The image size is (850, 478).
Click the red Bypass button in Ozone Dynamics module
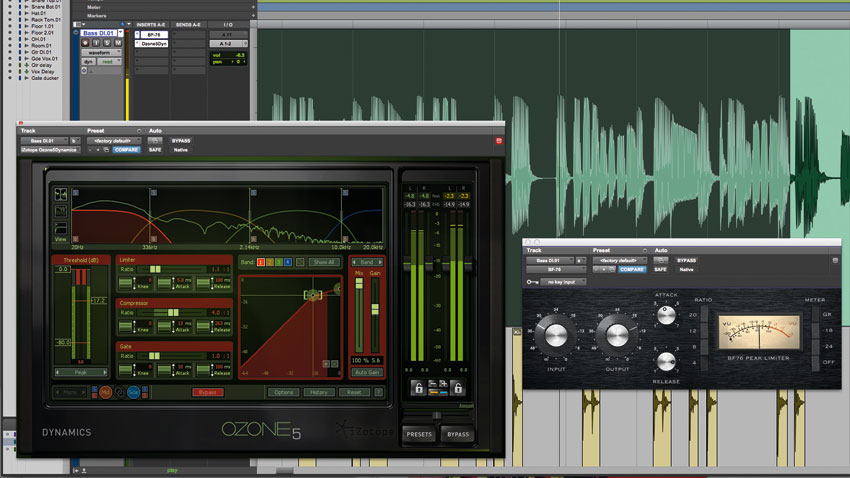coord(208,392)
